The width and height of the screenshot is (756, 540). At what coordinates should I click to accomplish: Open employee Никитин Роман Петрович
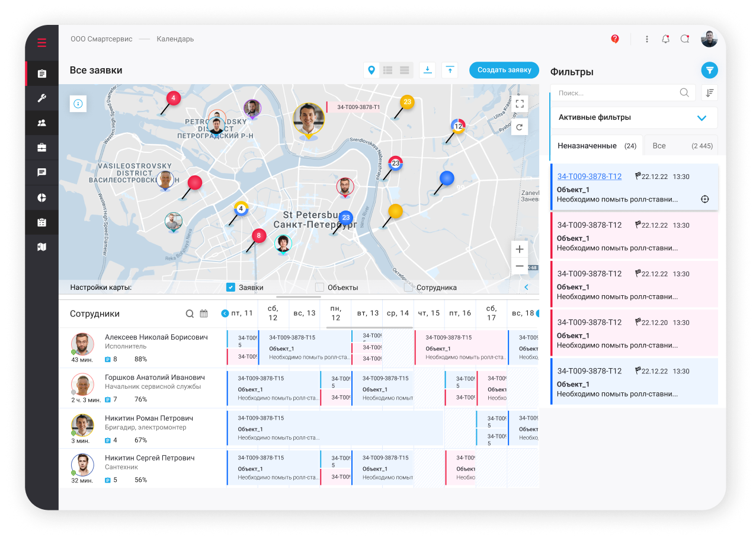tap(149, 418)
